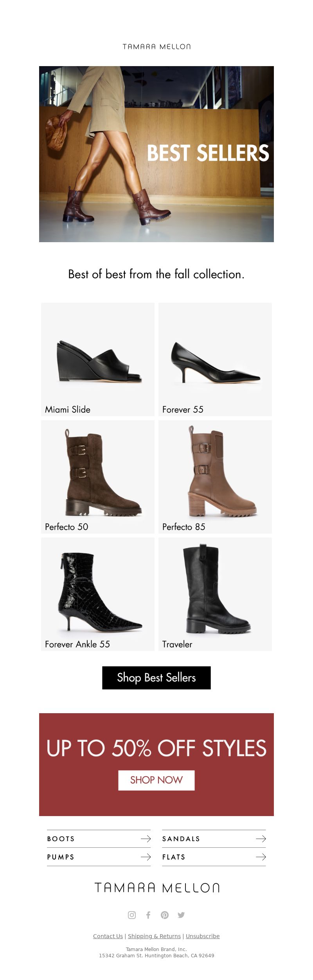Select the SANDALS category link
The width and height of the screenshot is (313, 980).
214,838
